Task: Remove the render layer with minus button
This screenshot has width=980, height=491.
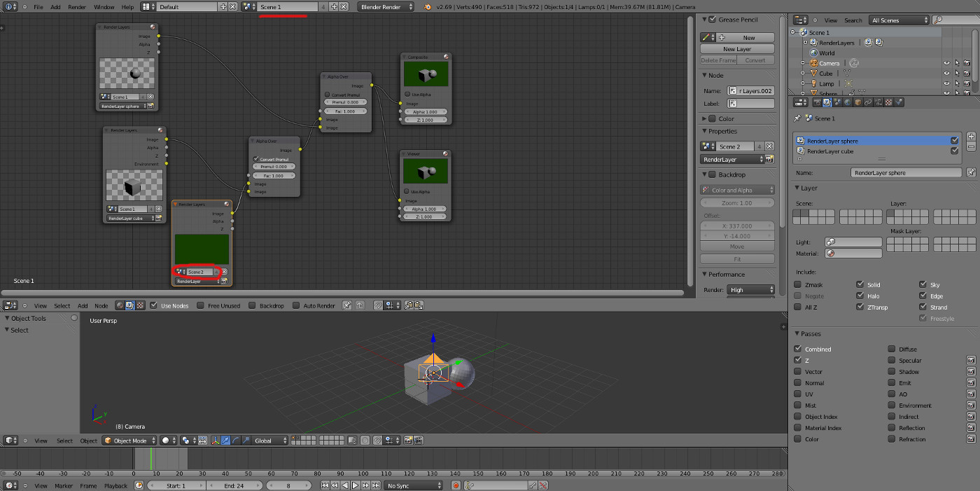Action: click(x=971, y=147)
